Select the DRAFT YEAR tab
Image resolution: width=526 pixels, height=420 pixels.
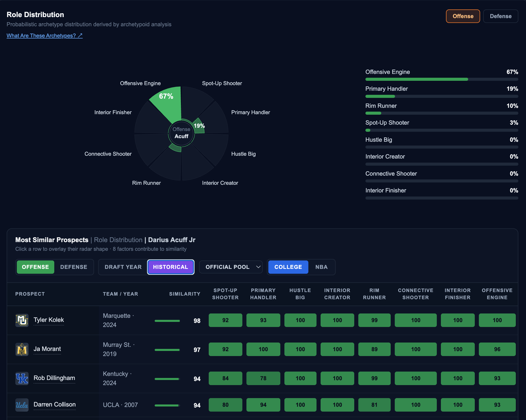click(123, 267)
